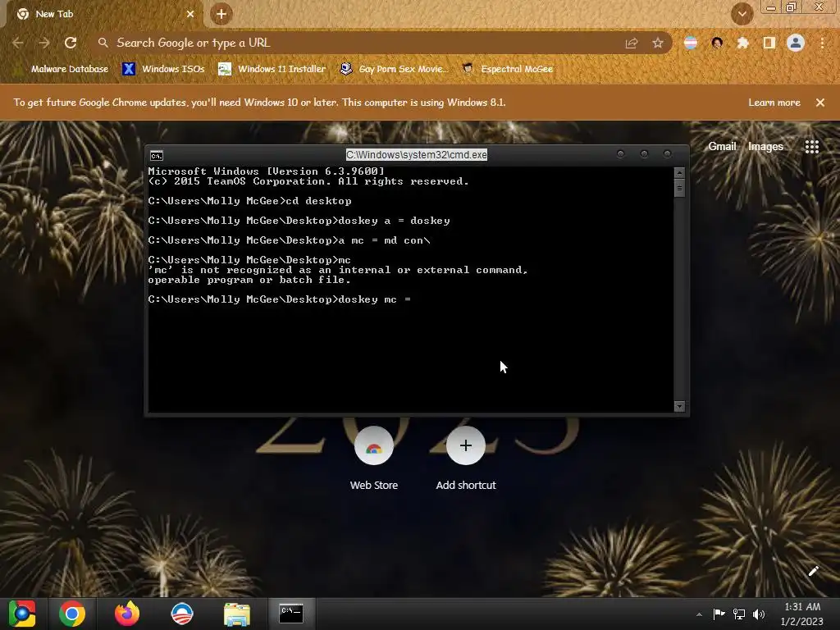Screen dimensions: 840x630
Task: Open the striped flag extension icon
Action: (691, 43)
